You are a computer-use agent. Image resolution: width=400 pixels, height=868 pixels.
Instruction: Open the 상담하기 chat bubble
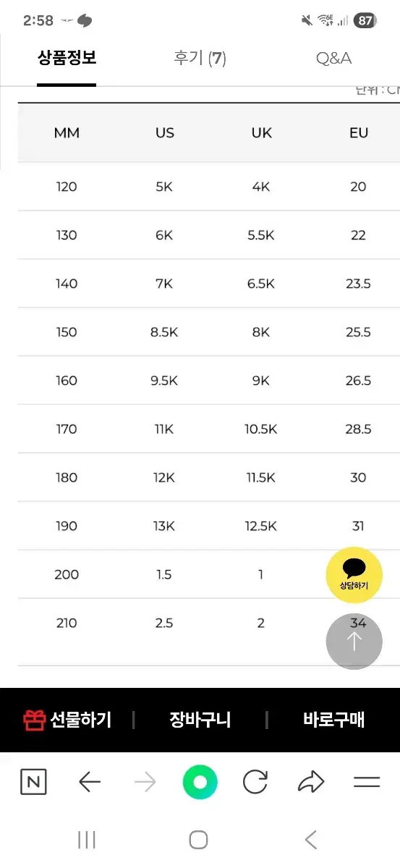point(354,574)
